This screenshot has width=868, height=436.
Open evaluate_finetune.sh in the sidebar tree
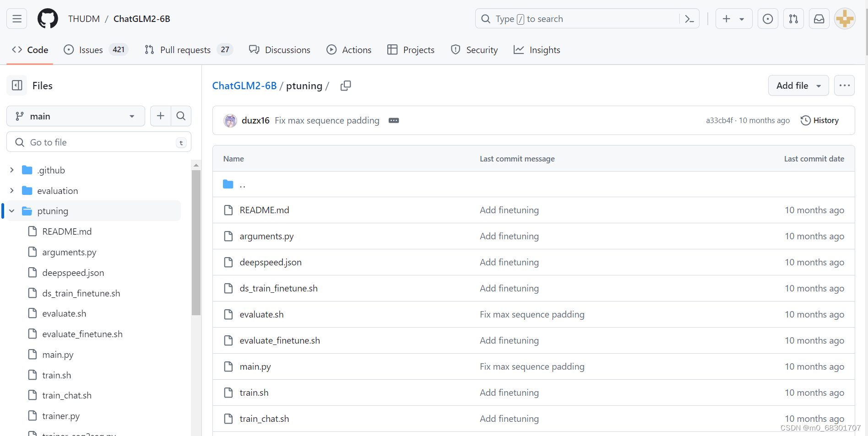82,334
